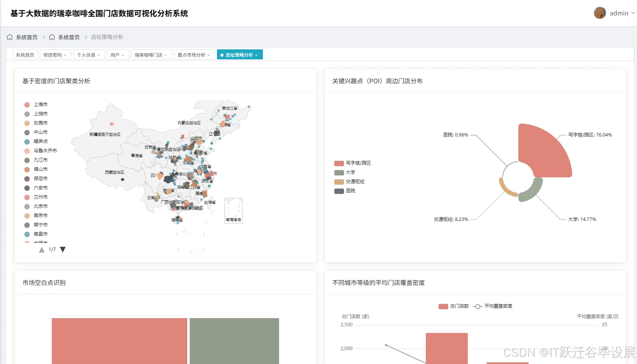Toggle 北京市 legend entry
This screenshot has width=637, height=364.
coord(36,206)
